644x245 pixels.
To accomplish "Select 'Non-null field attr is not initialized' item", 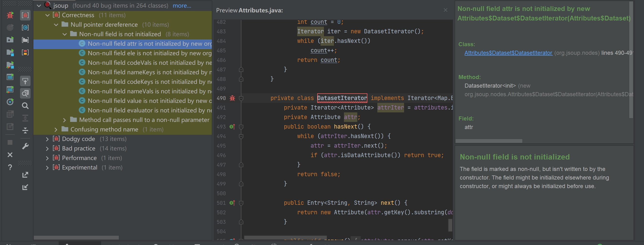I will [123, 44].
